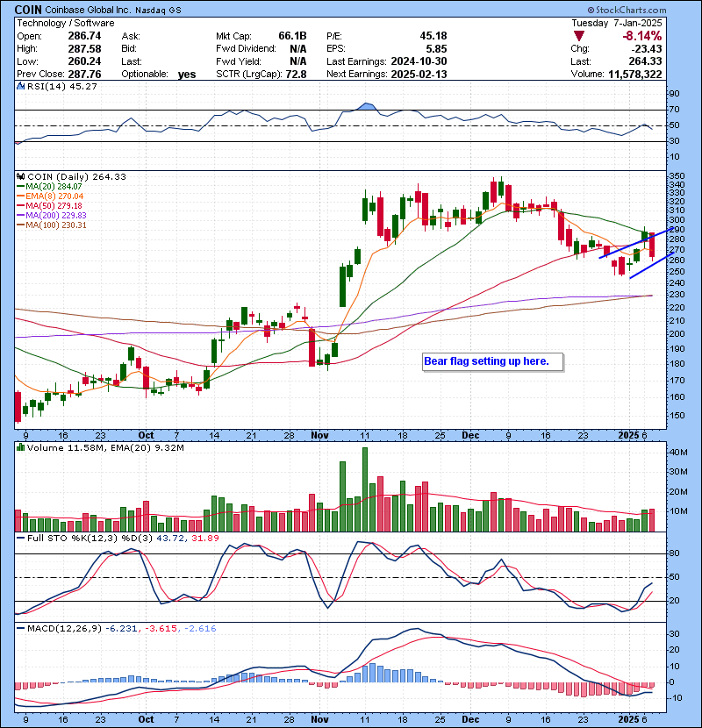Select the High value 287.58
This screenshot has height=728, width=702.
(x=84, y=48)
